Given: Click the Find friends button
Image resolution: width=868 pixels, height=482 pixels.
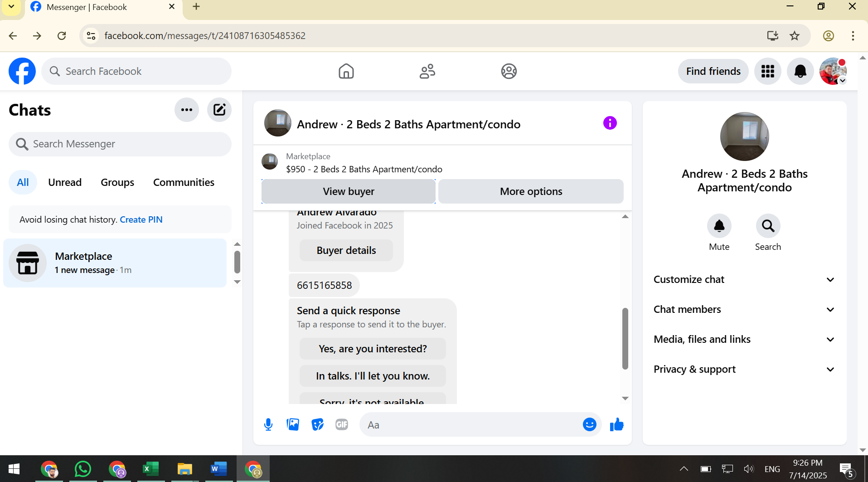Looking at the screenshot, I should 713,71.
